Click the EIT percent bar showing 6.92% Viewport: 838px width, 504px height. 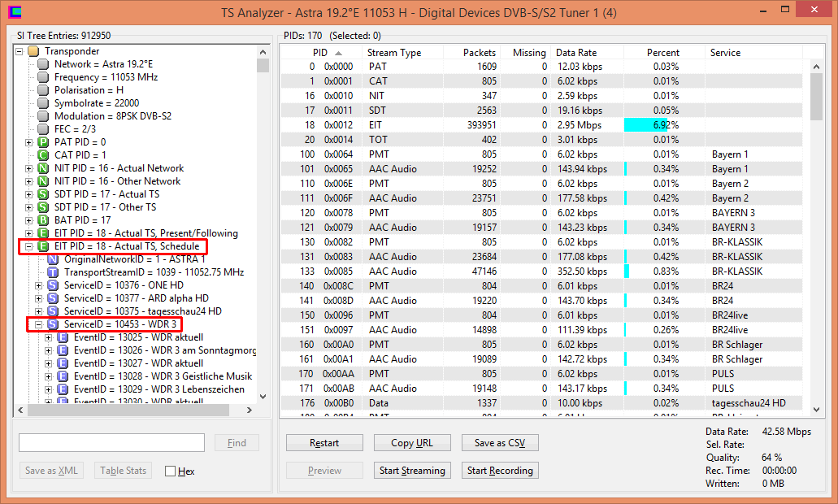(651, 125)
